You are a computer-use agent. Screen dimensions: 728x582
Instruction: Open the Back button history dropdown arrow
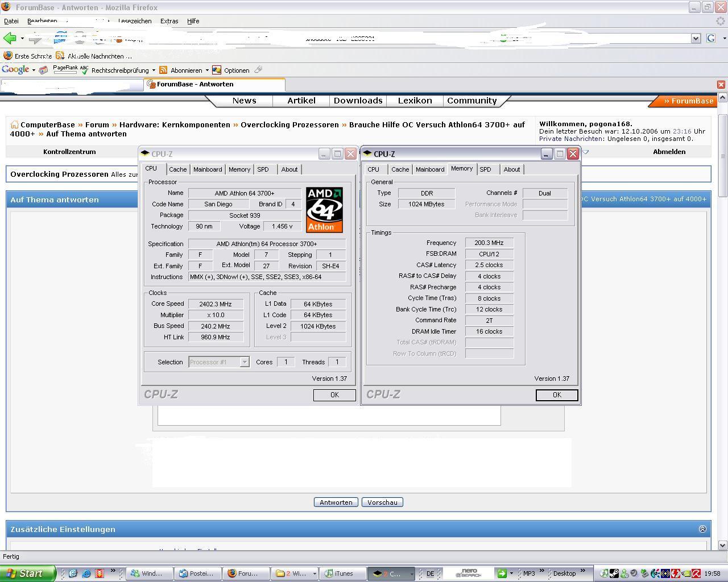(x=22, y=38)
